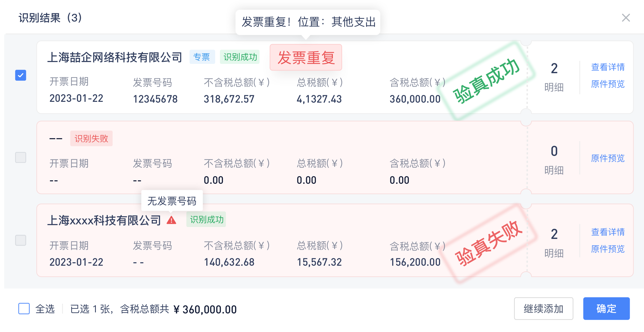644x332 pixels.
Task: Click the blue 专票 tag
Action: (x=202, y=57)
